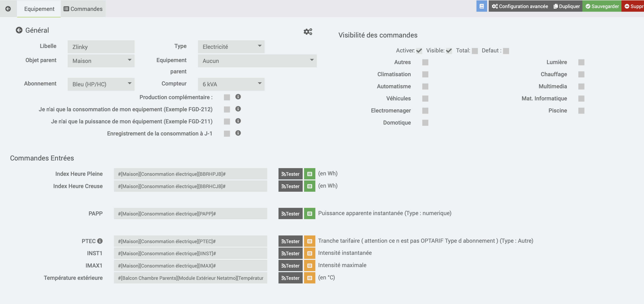Test the IMAX1 command
The image size is (644, 304).
(290, 266)
